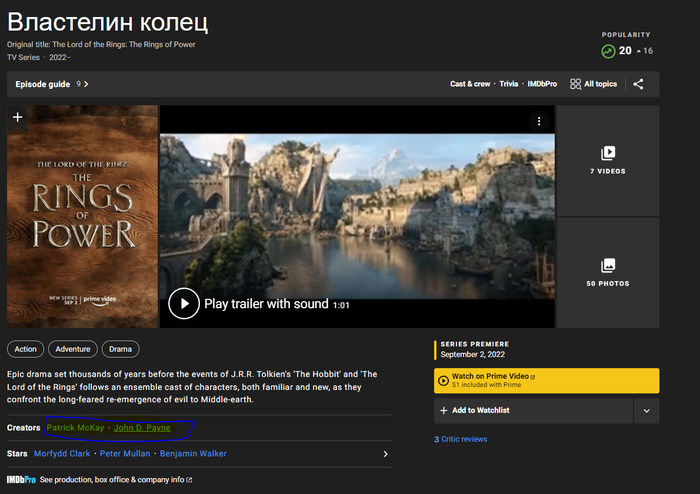Open Trivia page
The width and height of the screenshot is (700, 494).
click(x=508, y=84)
